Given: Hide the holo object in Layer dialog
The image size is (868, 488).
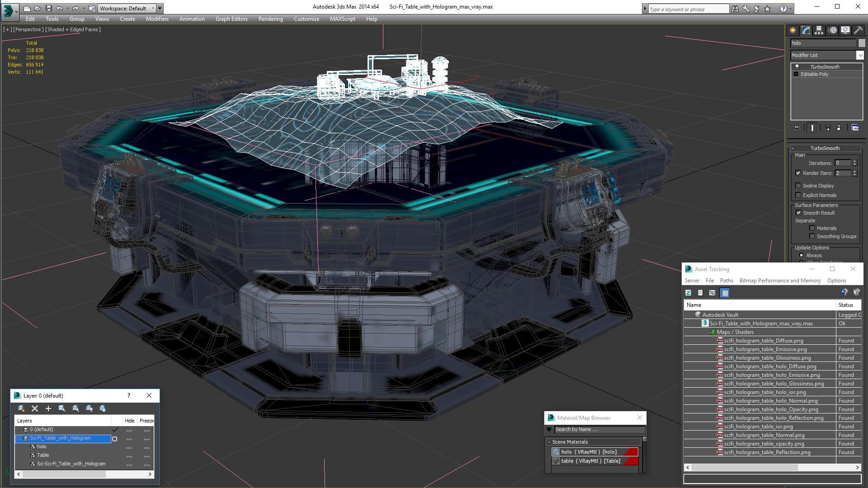Looking at the screenshot, I should click(129, 447).
